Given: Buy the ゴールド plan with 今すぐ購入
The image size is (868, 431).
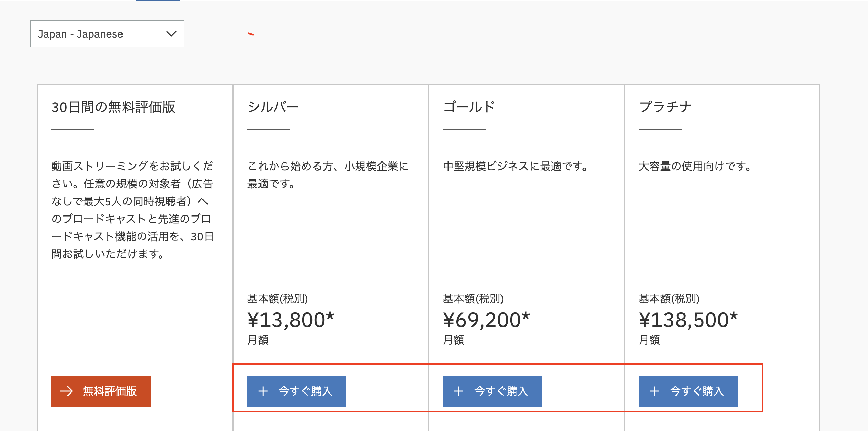Looking at the screenshot, I should (492, 391).
